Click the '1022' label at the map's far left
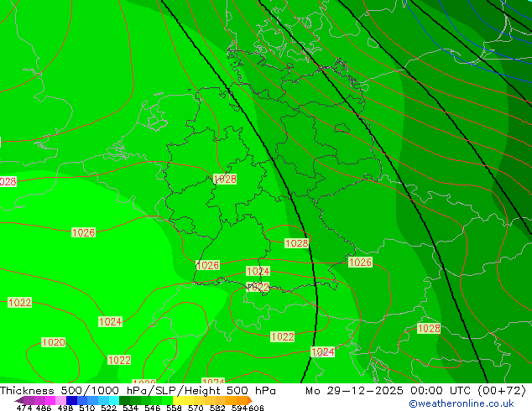Viewport: 532px width, 411px height. tap(19, 302)
